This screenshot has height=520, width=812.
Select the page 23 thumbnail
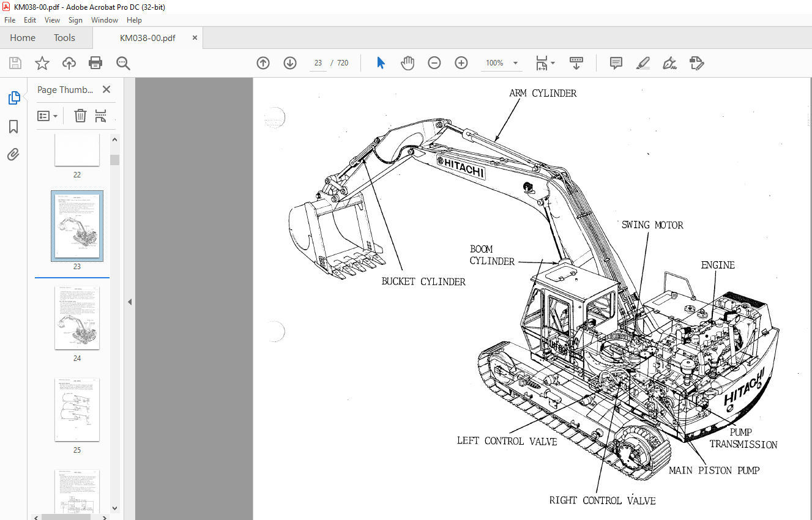point(77,226)
